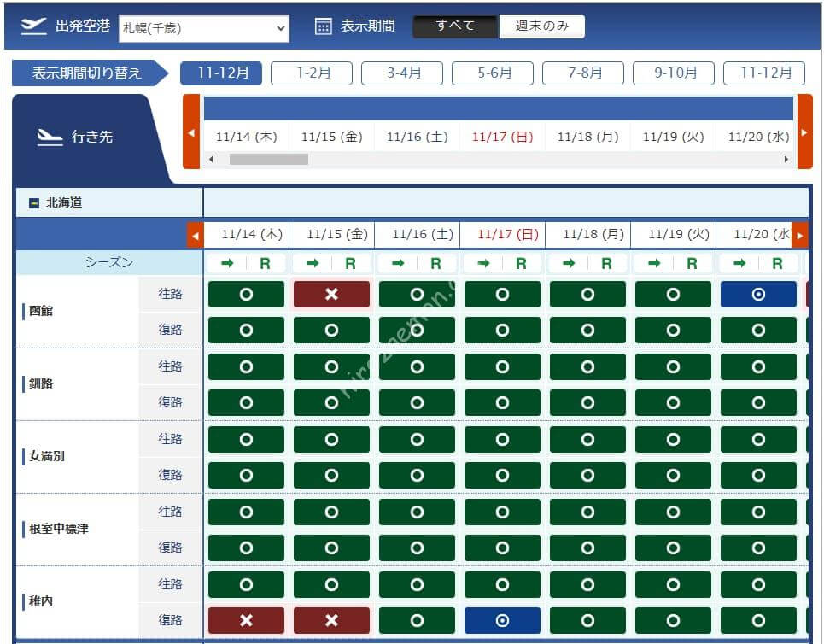Image resolution: width=824 pixels, height=644 pixels.
Task: Click the scrollbar left arrow under the dates
Action: pos(211,159)
